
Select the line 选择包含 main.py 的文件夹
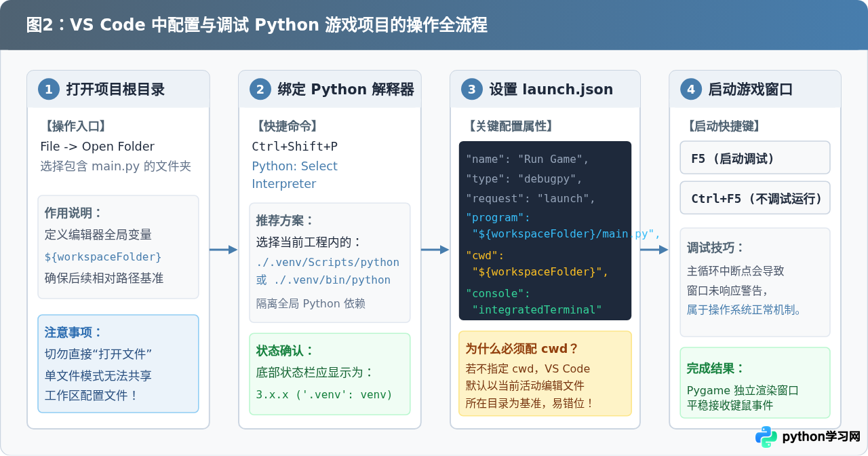(116, 166)
